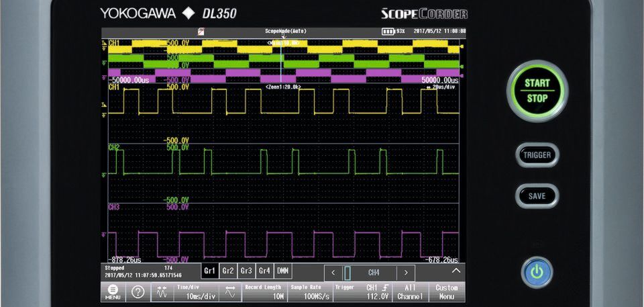644x307 pixels.
Task: Tap the Zoom1:20.0k label
Action: (283, 87)
